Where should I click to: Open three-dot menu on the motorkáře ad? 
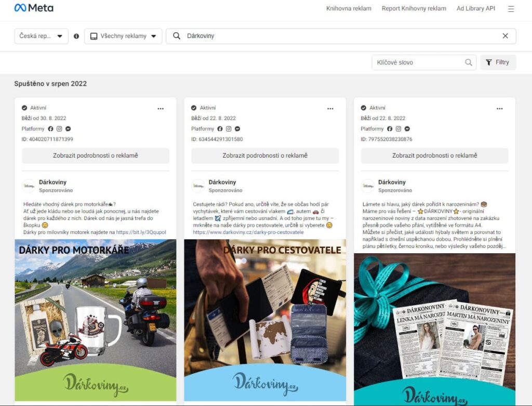(161, 109)
